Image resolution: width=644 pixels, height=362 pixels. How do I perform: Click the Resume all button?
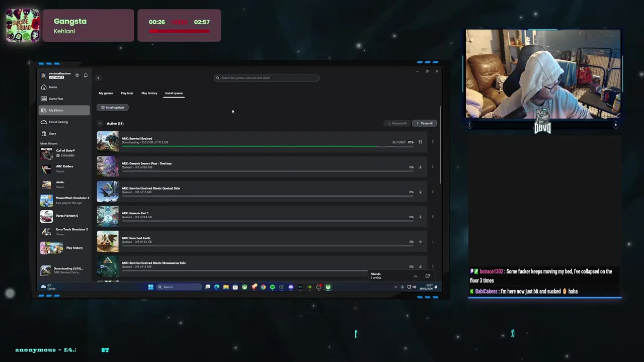(397, 123)
